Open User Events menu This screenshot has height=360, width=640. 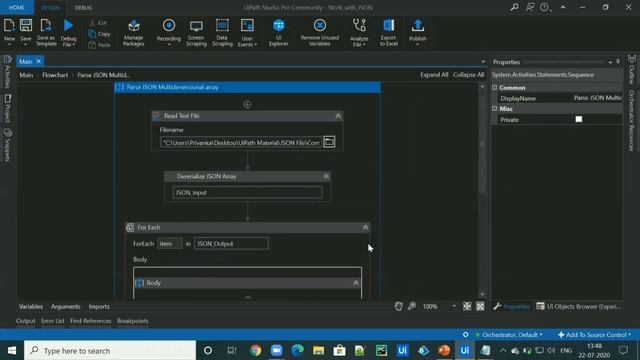[x=247, y=32]
